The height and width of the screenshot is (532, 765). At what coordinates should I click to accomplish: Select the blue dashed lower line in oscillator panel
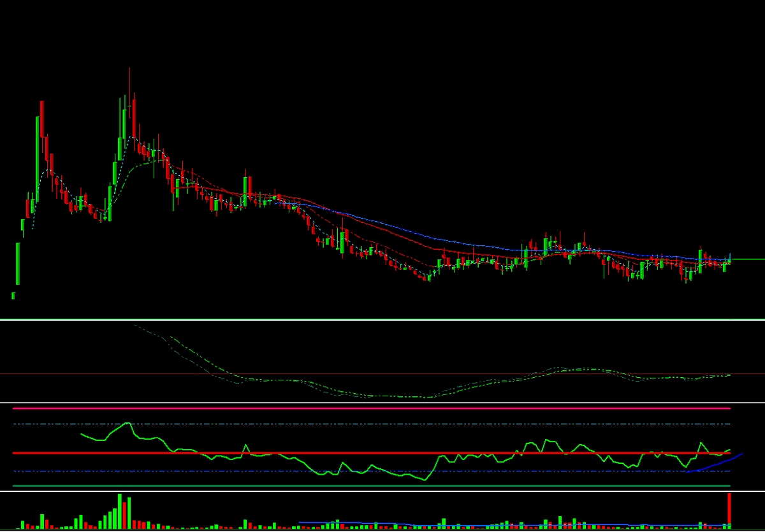tap(371, 471)
